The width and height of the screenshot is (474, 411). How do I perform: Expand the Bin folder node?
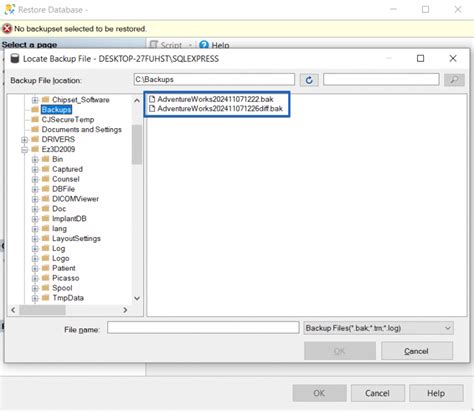tap(35, 160)
